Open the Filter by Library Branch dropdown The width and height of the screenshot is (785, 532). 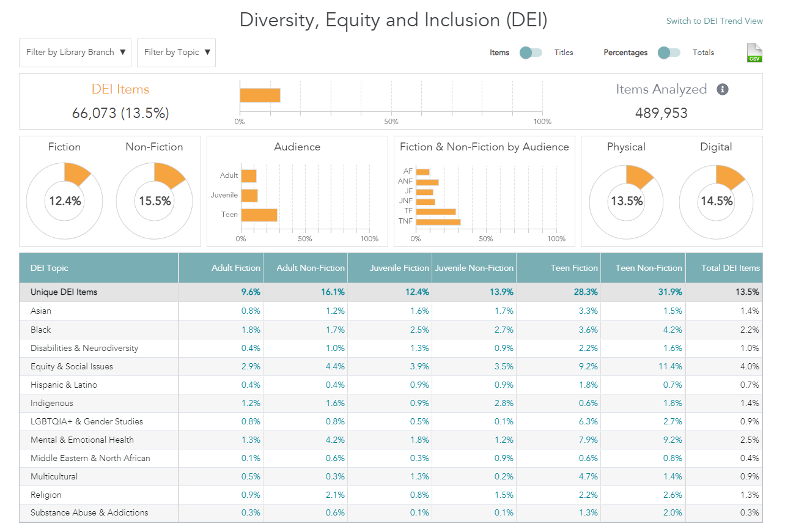(x=75, y=53)
